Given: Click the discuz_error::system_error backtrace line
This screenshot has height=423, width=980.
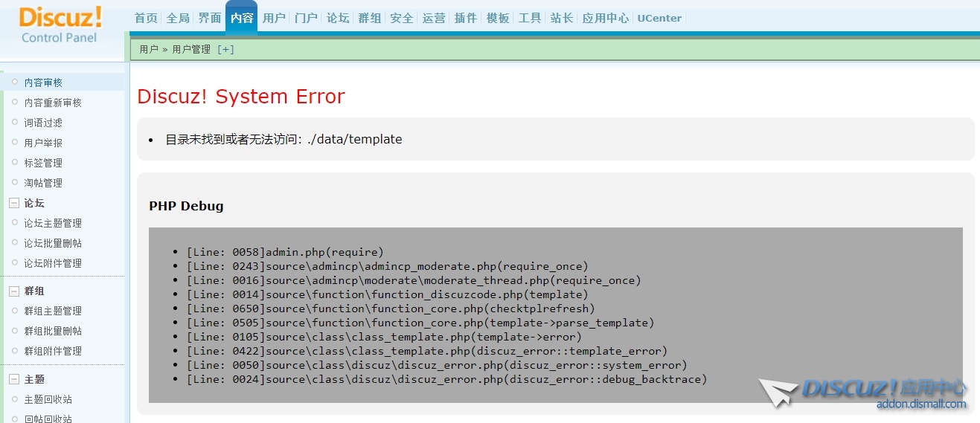Looking at the screenshot, I should pyautogui.click(x=437, y=365).
